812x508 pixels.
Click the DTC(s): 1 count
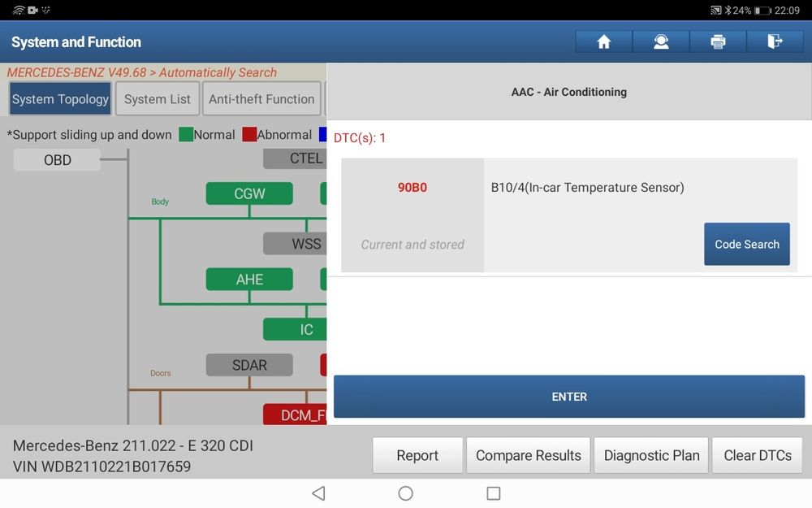click(360, 138)
